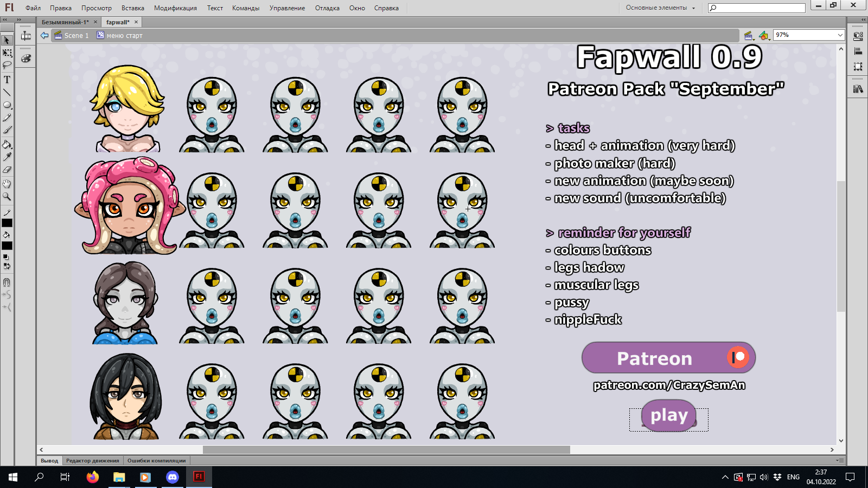Open the Отладка menu
Screen dimensions: 868x488
pyautogui.click(x=327, y=8)
